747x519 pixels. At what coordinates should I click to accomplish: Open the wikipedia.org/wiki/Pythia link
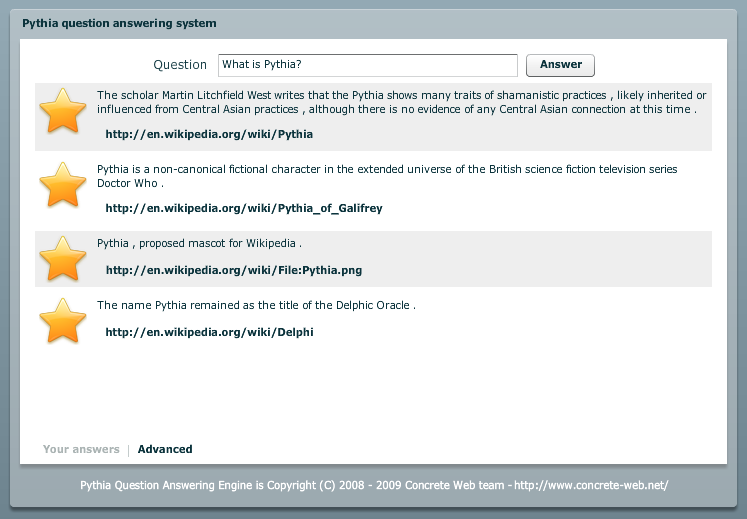pyautogui.click(x=209, y=134)
